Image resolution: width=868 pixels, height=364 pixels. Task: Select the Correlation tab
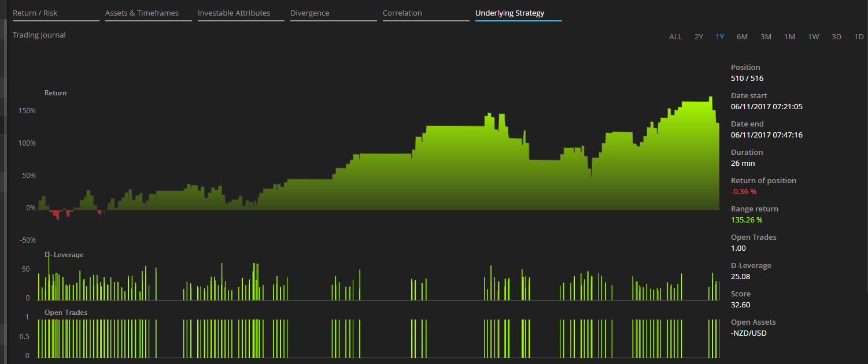click(402, 13)
